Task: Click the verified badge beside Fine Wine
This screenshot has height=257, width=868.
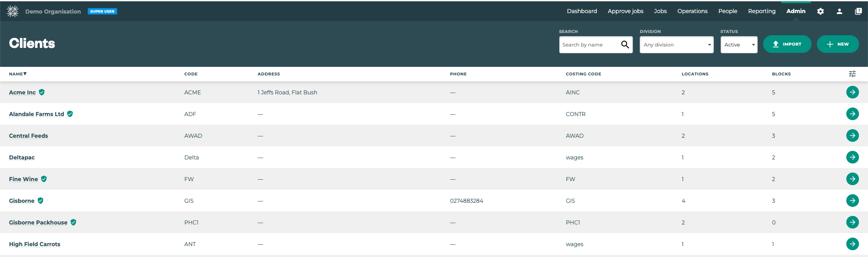Action: pos(44,179)
